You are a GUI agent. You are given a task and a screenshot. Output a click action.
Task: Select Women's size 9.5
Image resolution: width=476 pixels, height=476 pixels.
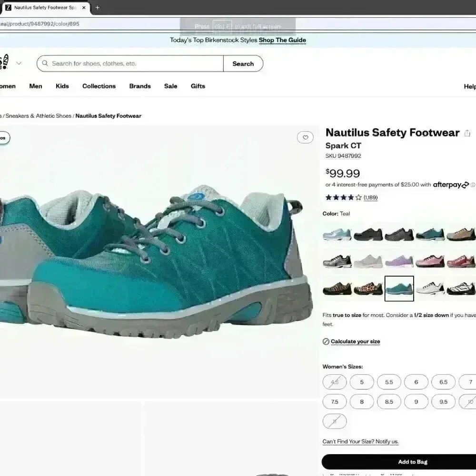443,402
